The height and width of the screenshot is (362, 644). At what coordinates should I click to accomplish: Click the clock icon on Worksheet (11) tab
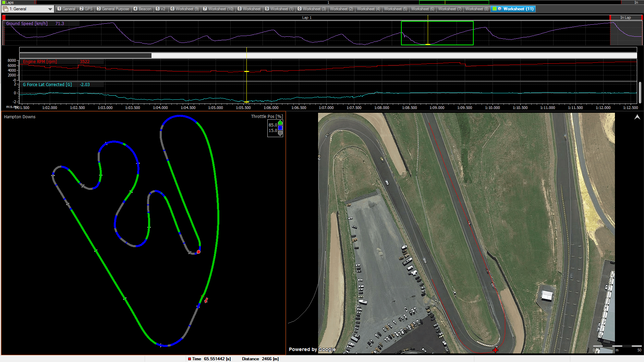[x=500, y=9]
